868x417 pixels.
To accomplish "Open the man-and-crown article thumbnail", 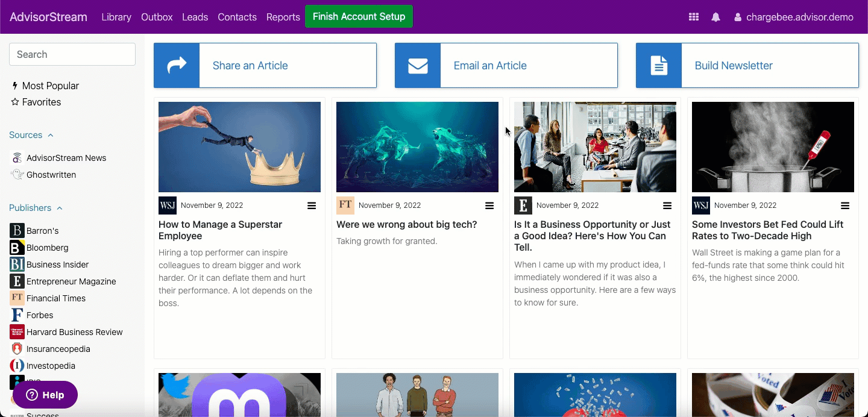I will [239, 147].
